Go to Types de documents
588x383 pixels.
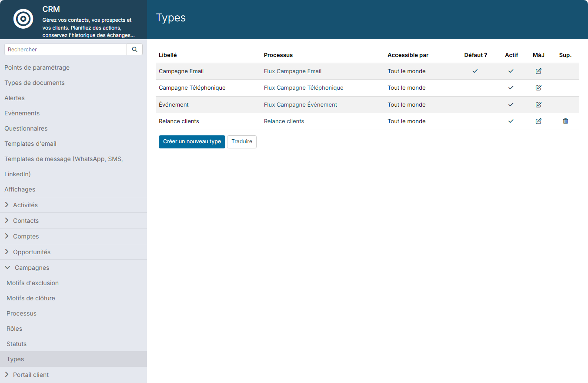[x=34, y=83]
